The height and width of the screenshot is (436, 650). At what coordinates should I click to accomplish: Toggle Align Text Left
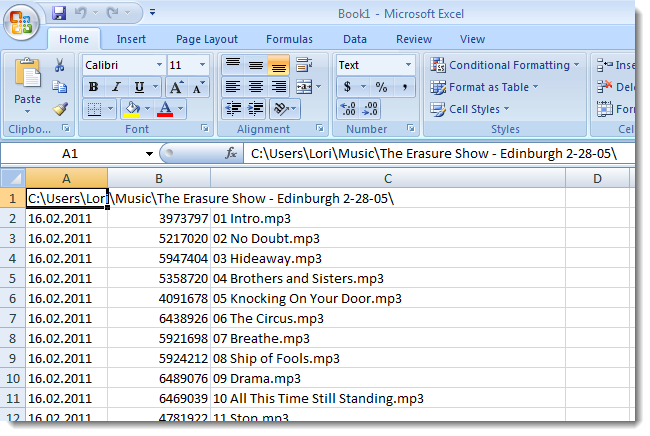point(233,87)
